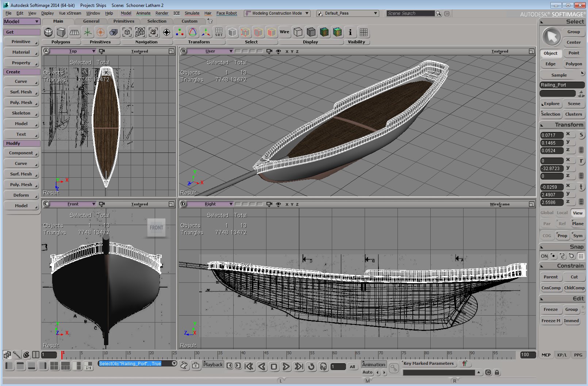Toggle the Snap ON button
This screenshot has width=588, height=386.
(x=544, y=256)
